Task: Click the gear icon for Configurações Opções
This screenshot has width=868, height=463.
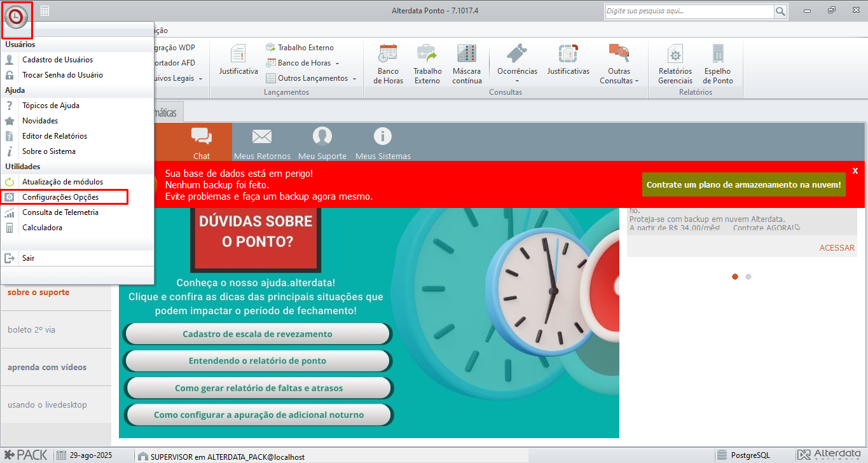Action: coord(10,197)
